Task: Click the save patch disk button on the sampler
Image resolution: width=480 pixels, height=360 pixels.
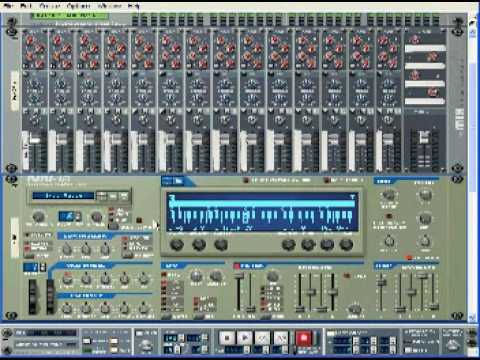Action: 124,196
